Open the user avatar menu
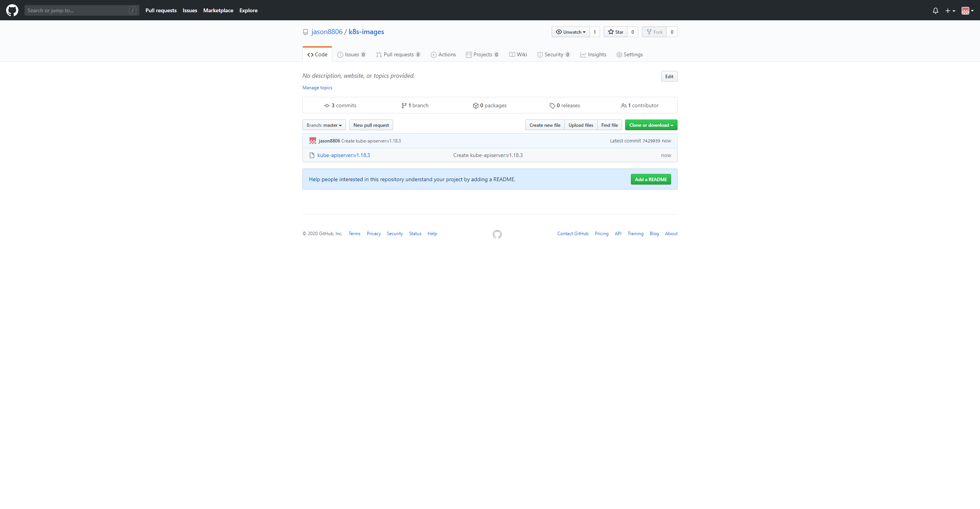Image resolution: width=980 pixels, height=509 pixels. coord(967,11)
